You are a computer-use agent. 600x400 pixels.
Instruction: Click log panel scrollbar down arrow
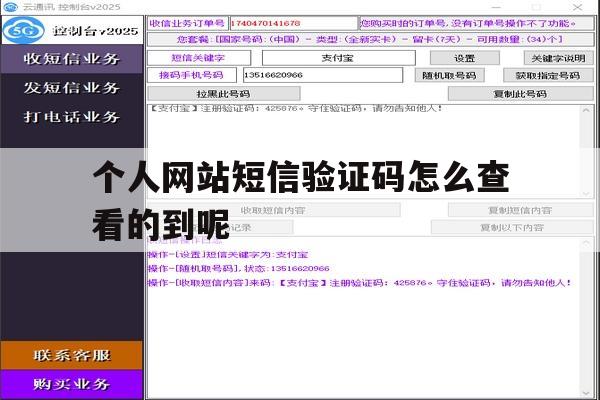586,393
